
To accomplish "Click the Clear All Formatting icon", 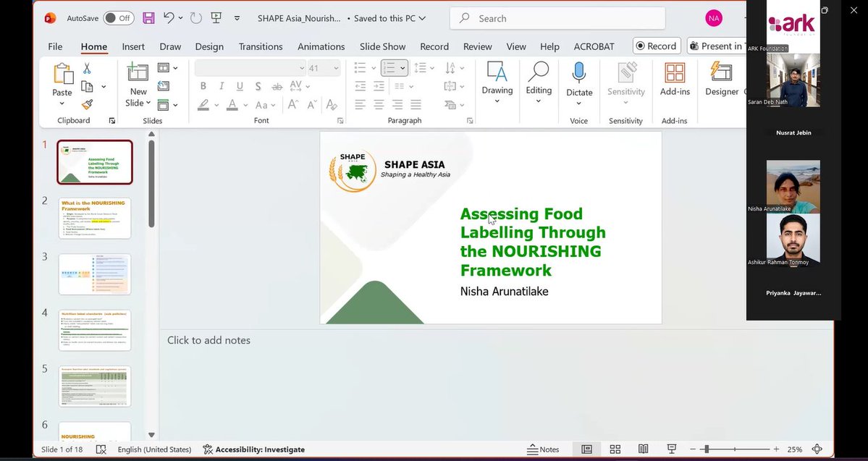I will click(x=332, y=105).
